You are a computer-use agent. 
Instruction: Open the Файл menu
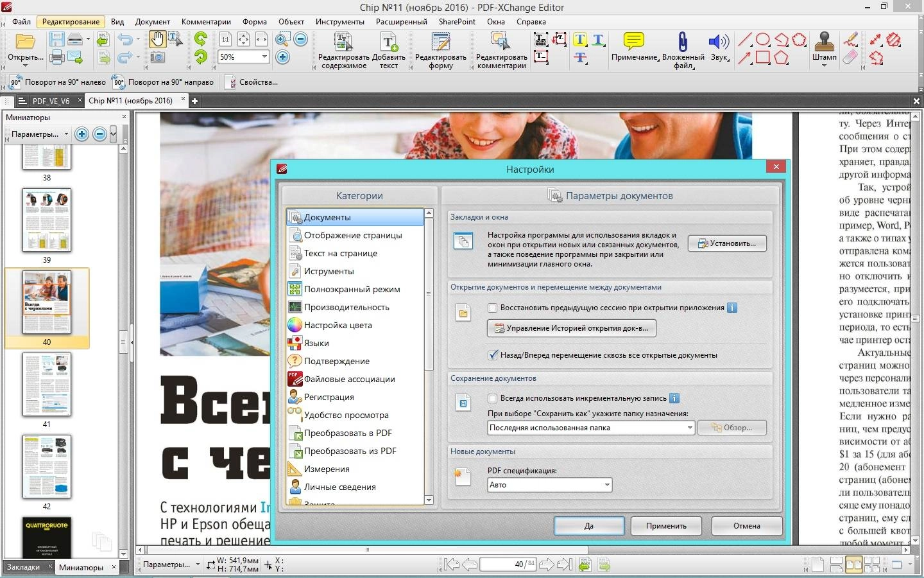(x=21, y=22)
